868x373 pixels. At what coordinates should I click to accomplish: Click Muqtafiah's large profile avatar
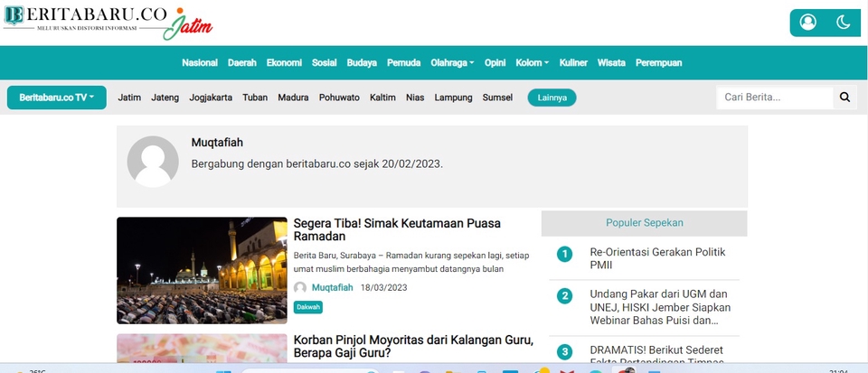pyautogui.click(x=153, y=162)
